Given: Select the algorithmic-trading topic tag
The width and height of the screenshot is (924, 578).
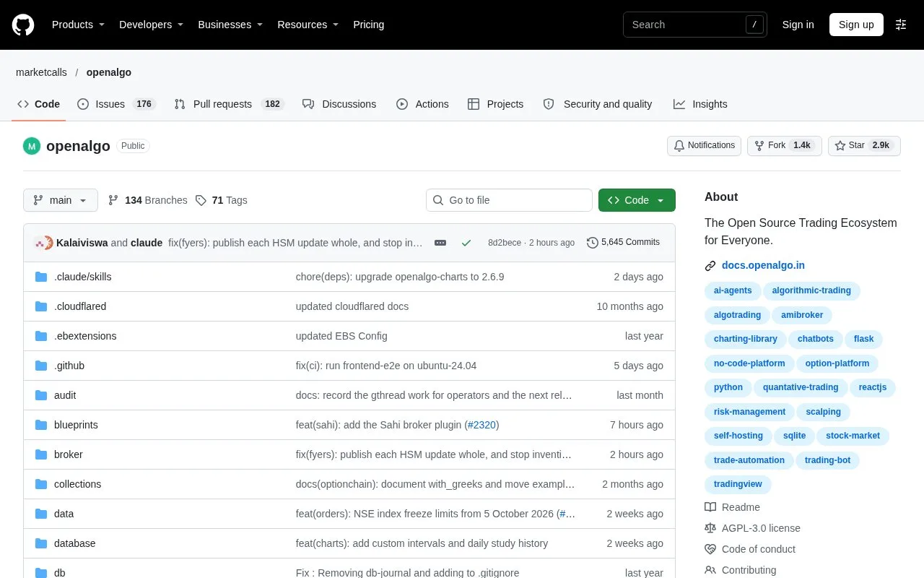Looking at the screenshot, I should (811, 290).
